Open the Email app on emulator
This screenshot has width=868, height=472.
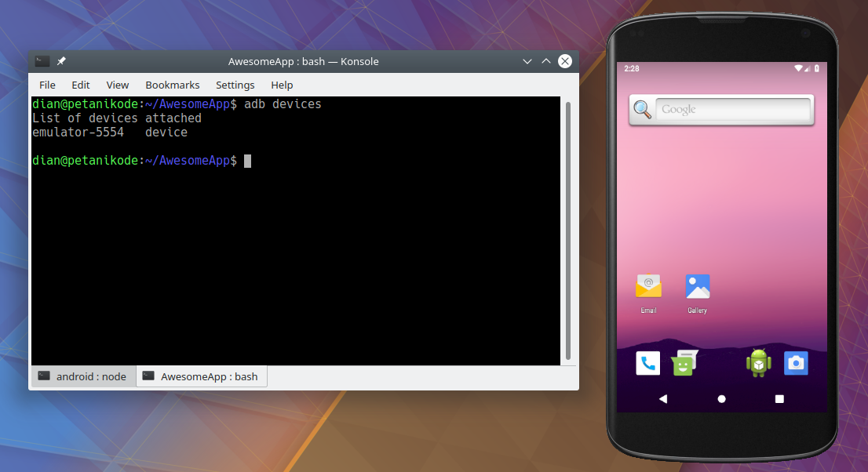click(x=648, y=293)
